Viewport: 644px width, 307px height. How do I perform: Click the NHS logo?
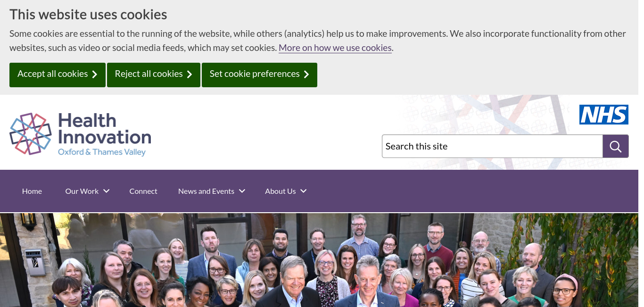tap(604, 115)
